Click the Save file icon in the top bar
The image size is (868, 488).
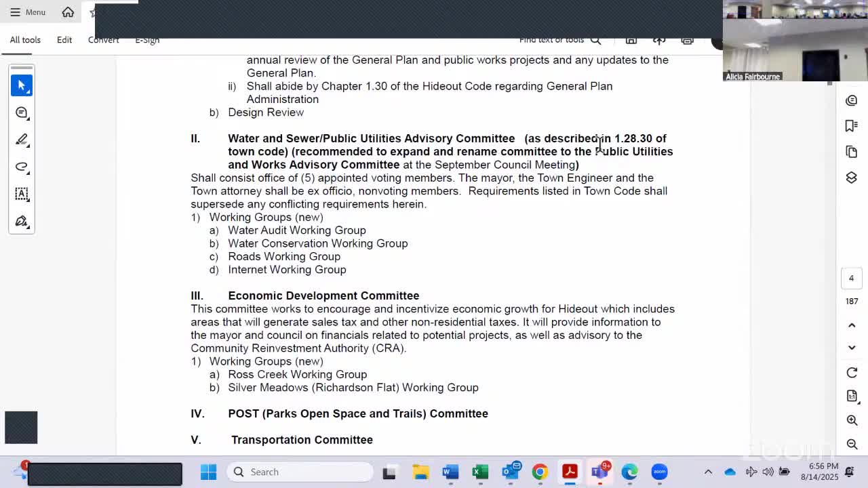point(631,40)
